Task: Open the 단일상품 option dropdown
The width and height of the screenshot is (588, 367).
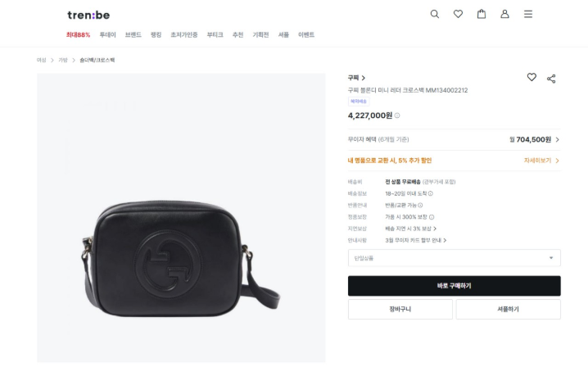Action: pos(455,258)
